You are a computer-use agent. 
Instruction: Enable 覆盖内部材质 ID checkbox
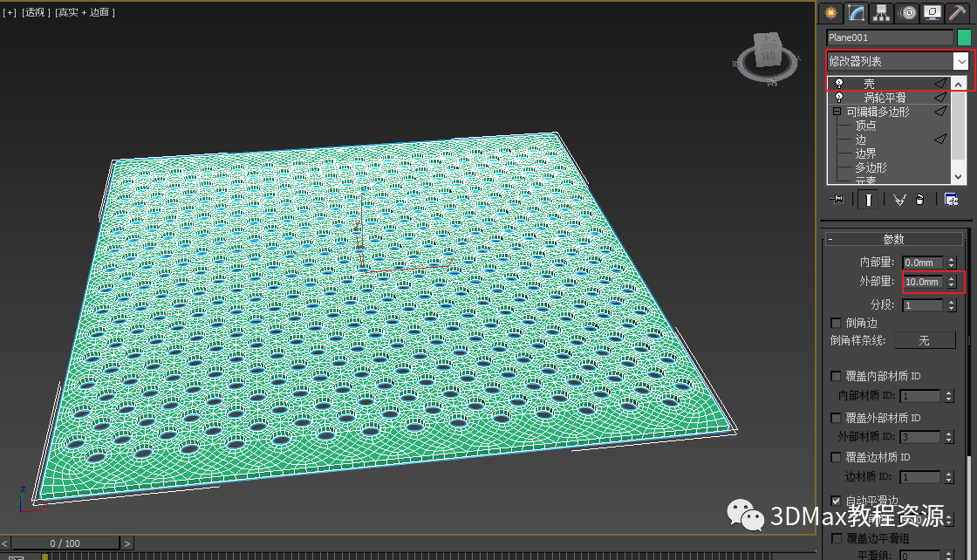point(837,376)
